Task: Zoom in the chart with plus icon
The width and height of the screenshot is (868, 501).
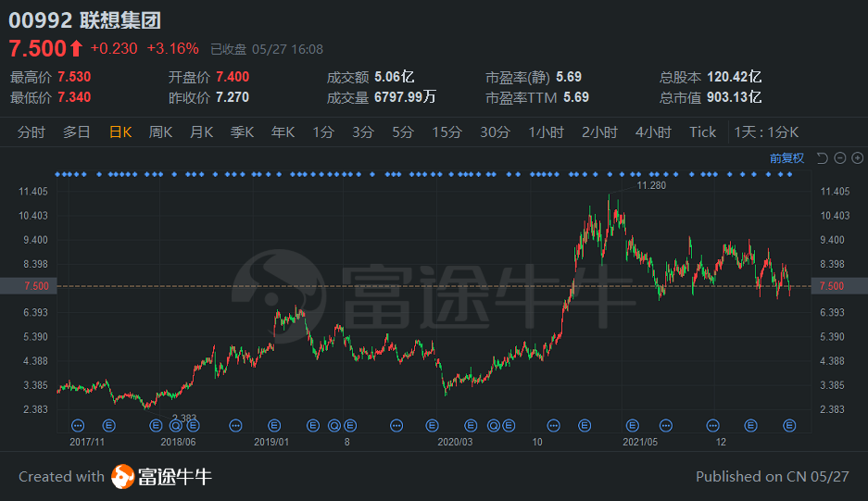Action: click(858, 158)
